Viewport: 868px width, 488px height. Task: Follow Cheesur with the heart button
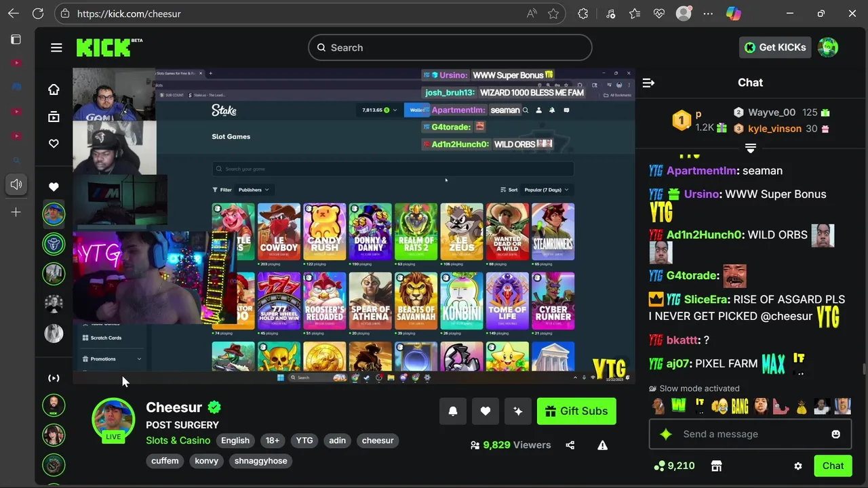[486, 411]
